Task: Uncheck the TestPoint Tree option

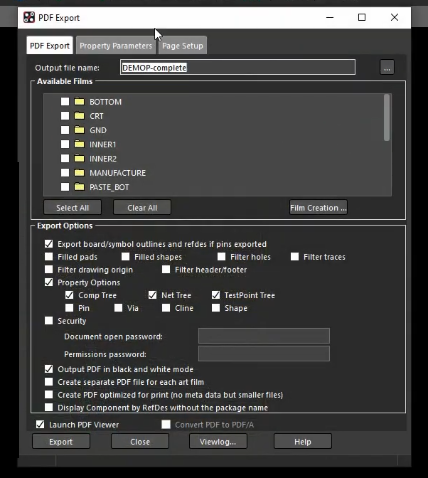Action: point(216,295)
